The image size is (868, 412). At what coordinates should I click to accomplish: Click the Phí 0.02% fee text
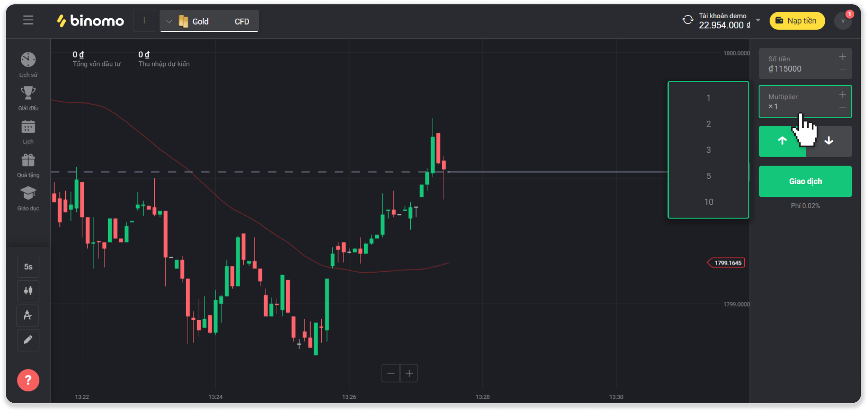[x=805, y=206]
